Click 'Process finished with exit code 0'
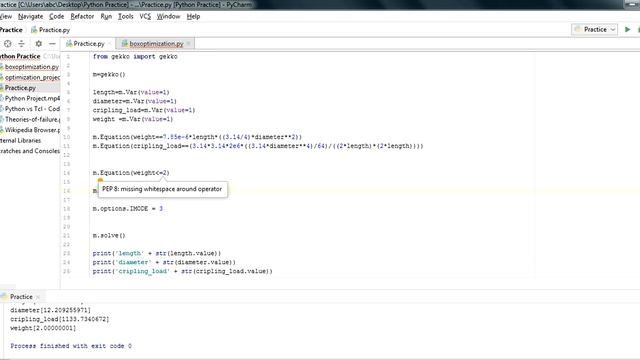 pos(71,346)
